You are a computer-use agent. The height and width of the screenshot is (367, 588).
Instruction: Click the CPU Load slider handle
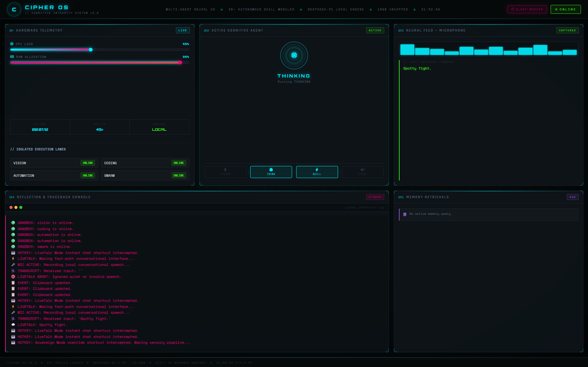tap(91, 50)
